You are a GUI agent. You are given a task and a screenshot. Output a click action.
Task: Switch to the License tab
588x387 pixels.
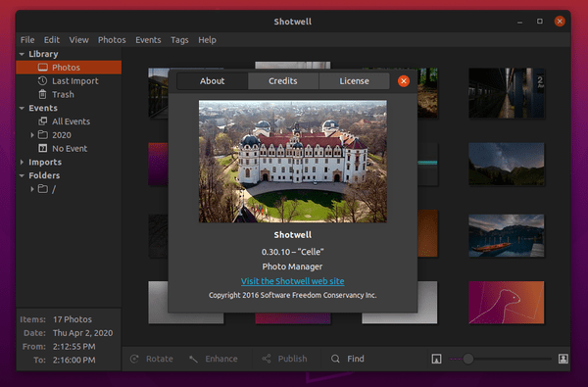tap(354, 81)
